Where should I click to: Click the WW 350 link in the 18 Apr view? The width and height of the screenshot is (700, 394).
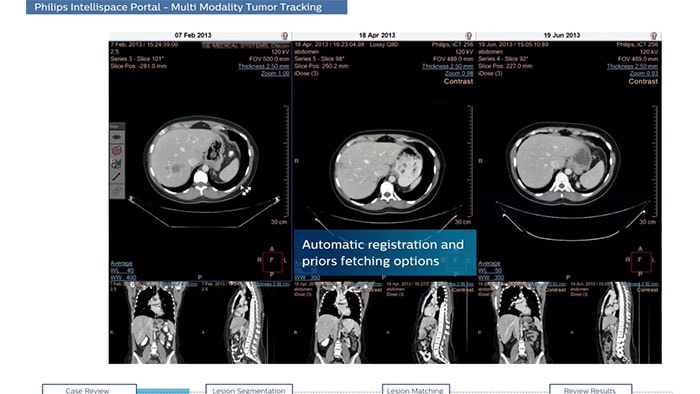click(307, 278)
